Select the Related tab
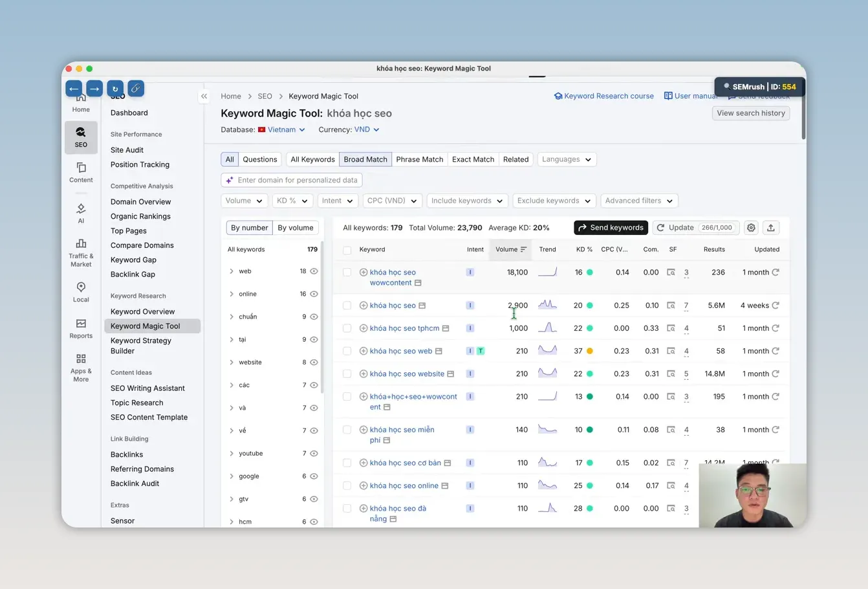The height and width of the screenshot is (589, 868). (x=515, y=159)
